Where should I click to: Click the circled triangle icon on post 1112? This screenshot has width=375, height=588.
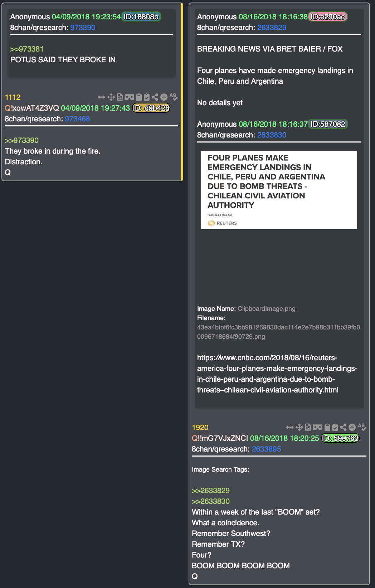164,97
